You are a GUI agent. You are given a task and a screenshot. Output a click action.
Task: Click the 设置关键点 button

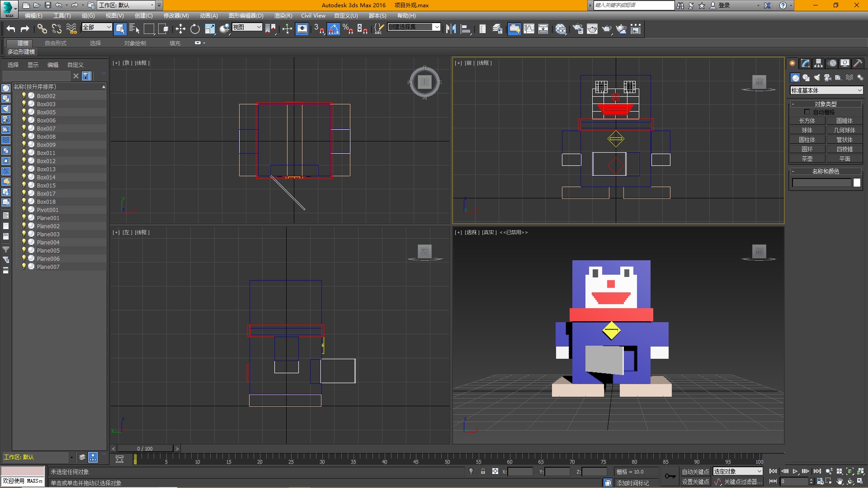pos(695,482)
